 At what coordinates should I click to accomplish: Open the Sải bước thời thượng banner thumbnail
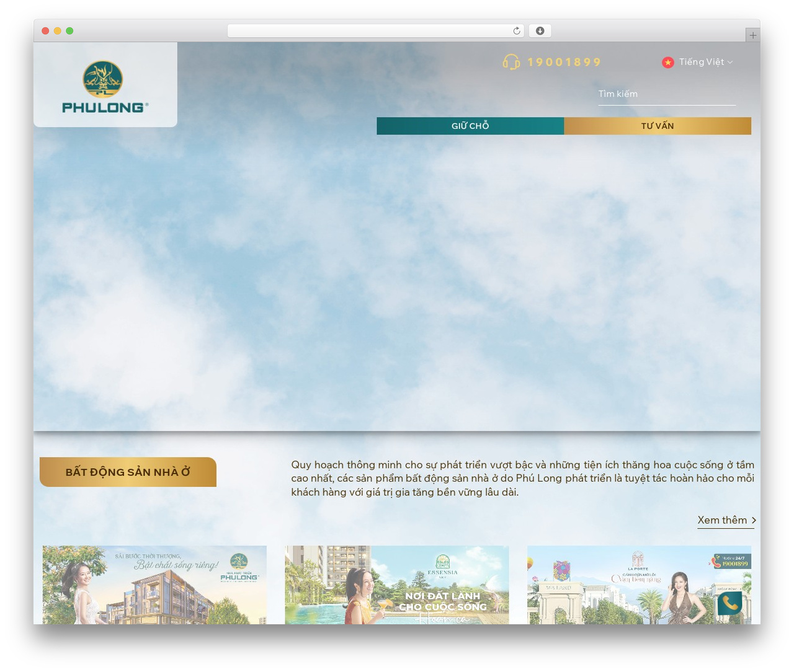click(154, 585)
